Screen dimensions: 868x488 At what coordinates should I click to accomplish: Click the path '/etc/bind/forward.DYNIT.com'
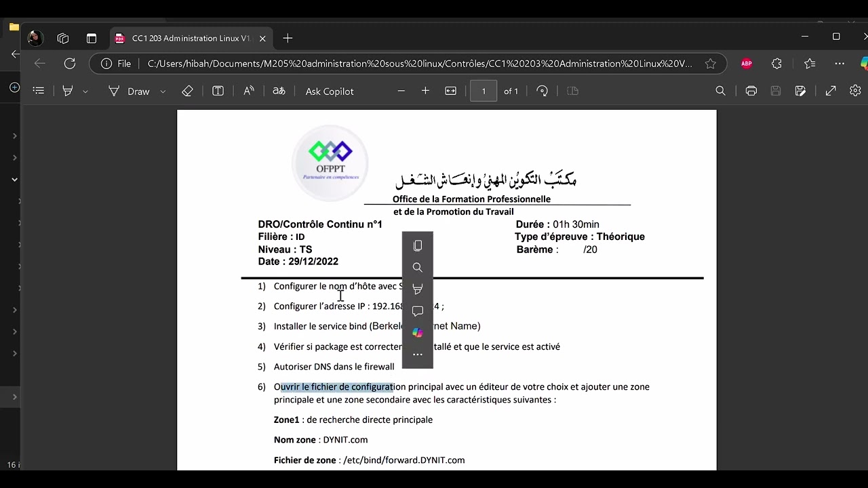[x=404, y=460]
